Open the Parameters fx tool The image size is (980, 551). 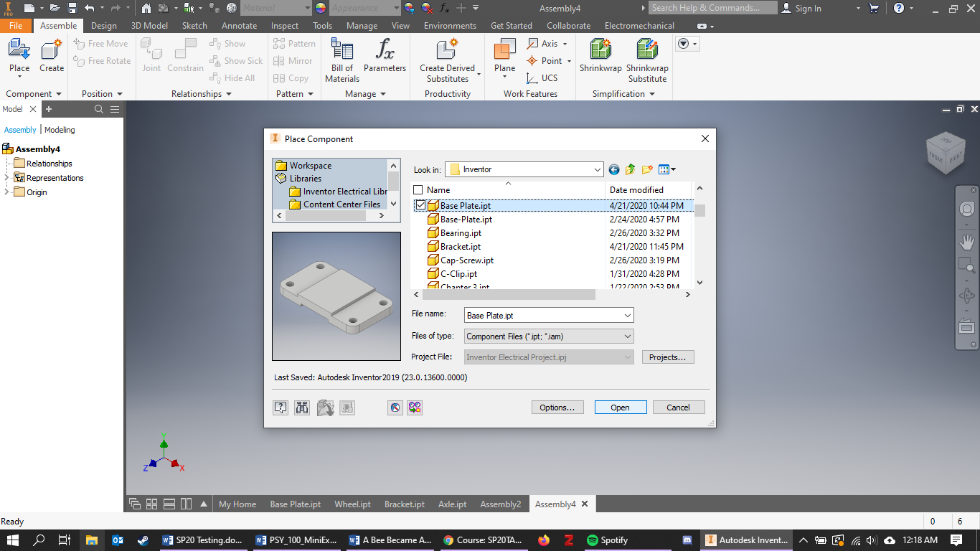point(385,55)
